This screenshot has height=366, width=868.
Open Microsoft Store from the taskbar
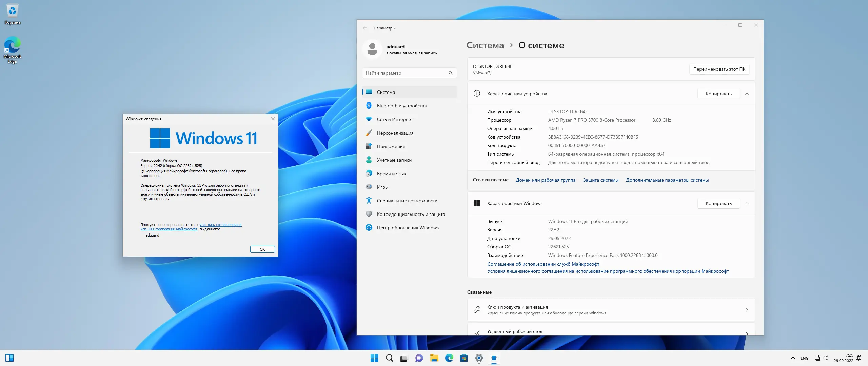tap(464, 358)
